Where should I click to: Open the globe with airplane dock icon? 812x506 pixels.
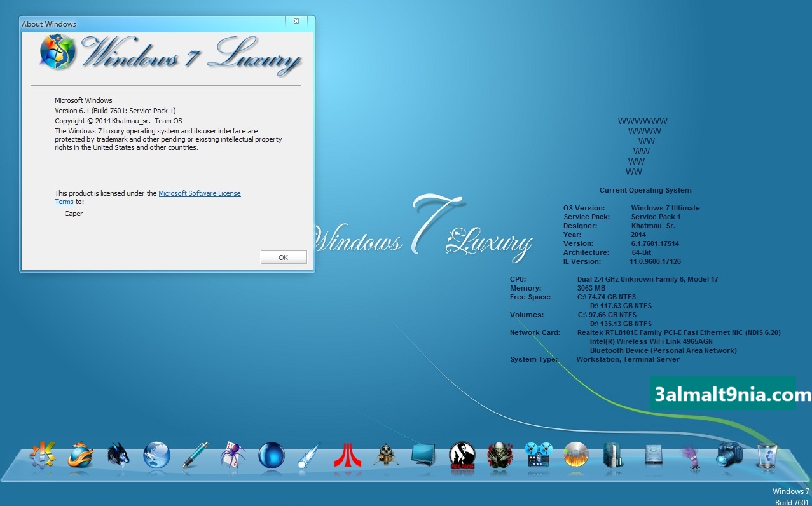(x=157, y=455)
